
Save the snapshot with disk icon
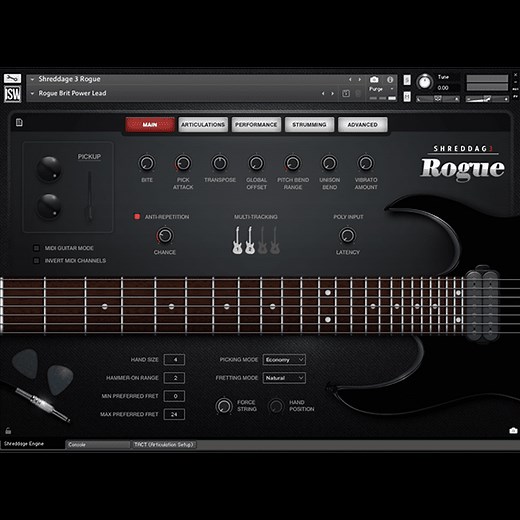tap(346, 94)
